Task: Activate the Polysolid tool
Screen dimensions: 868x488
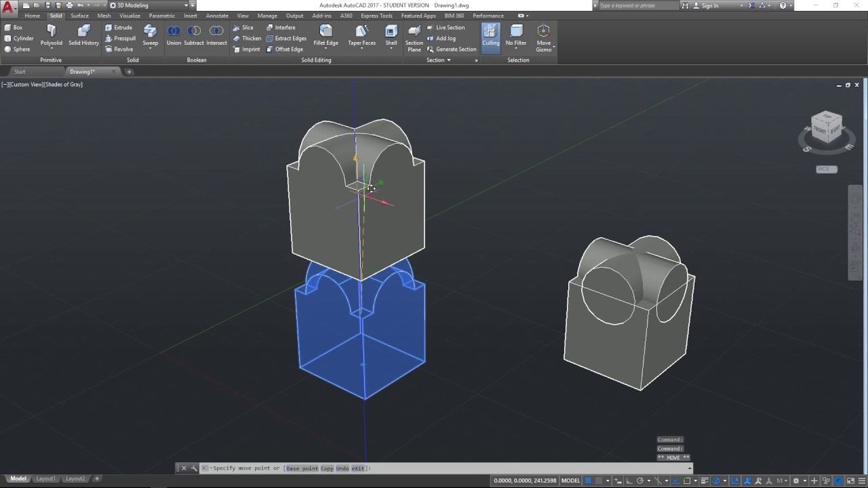Action: pos(51,35)
